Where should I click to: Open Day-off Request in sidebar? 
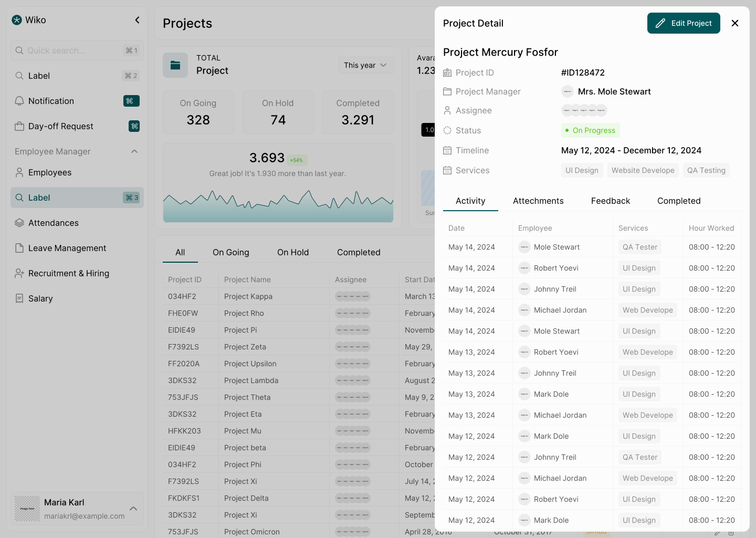[x=77, y=126]
